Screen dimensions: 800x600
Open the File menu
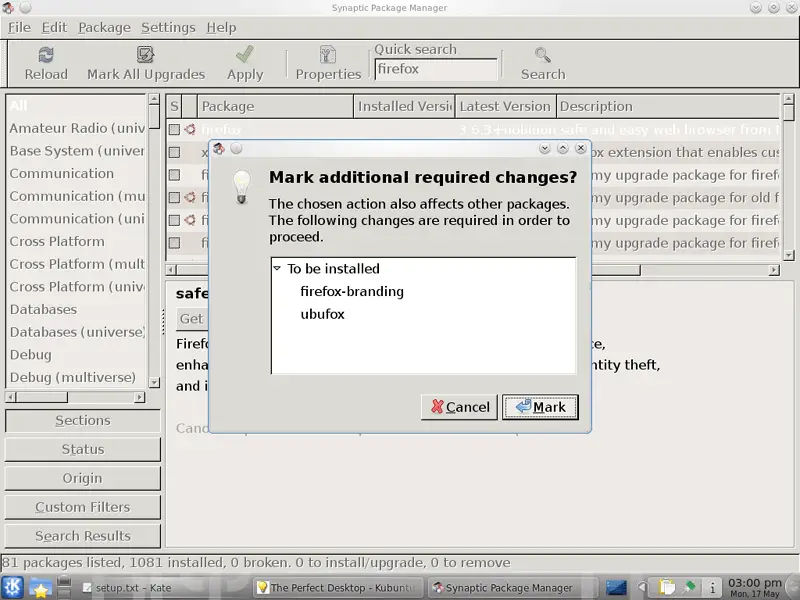tap(19, 28)
